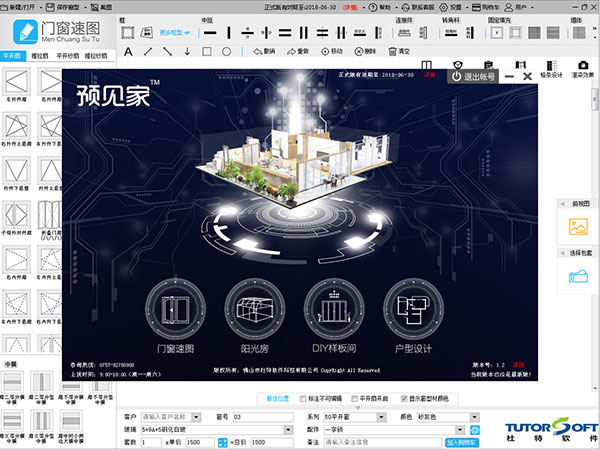Click the 撤销 undo button
Image resolution: width=600 pixels, height=450 pixels.
click(x=264, y=51)
